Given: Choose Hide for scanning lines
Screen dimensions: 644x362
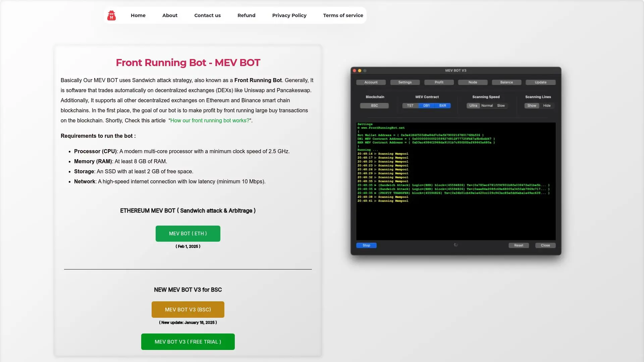Looking at the screenshot, I should (547, 106).
